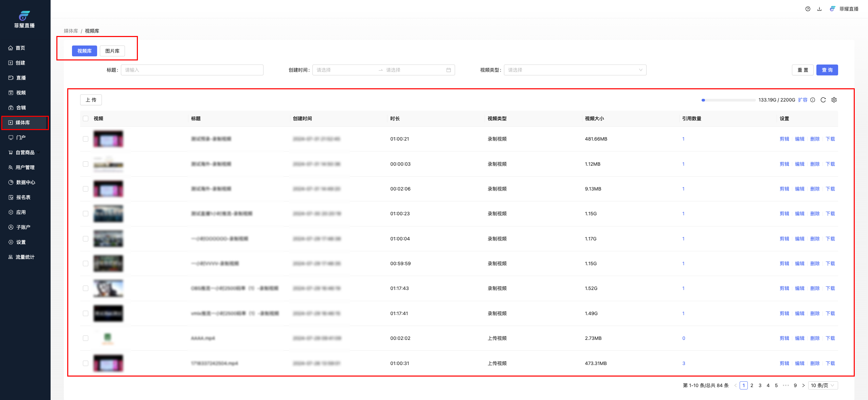Toggle the select-all checkbox in table header
The height and width of the screenshot is (400, 868).
pos(86,119)
